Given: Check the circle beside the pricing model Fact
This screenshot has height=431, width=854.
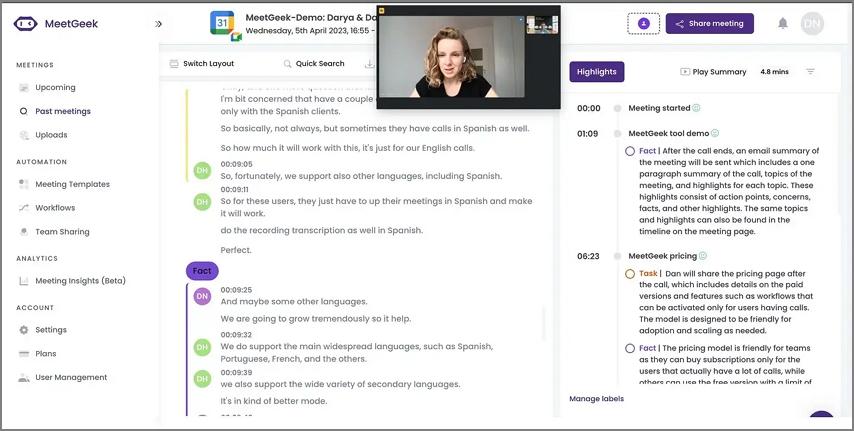Looking at the screenshot, I should tap(630, 348).
